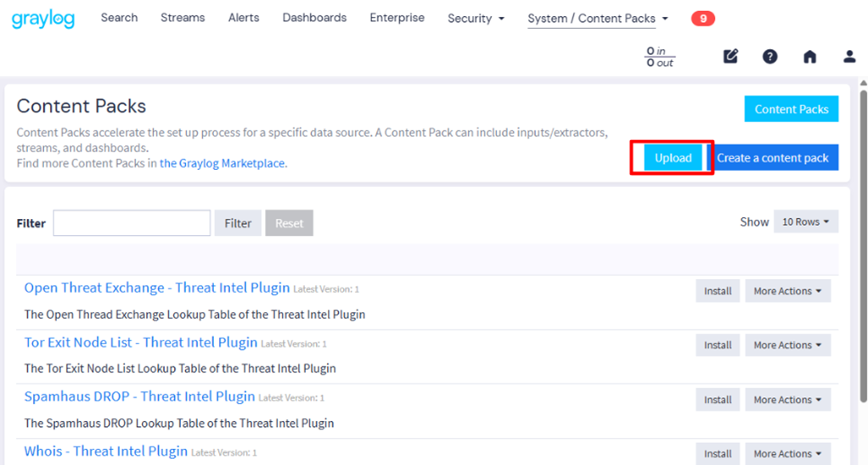The width and height of the screenshot is (868, 465).
Task: Open Whois - Threat Intel Plugin
Action: coord(105,451)
